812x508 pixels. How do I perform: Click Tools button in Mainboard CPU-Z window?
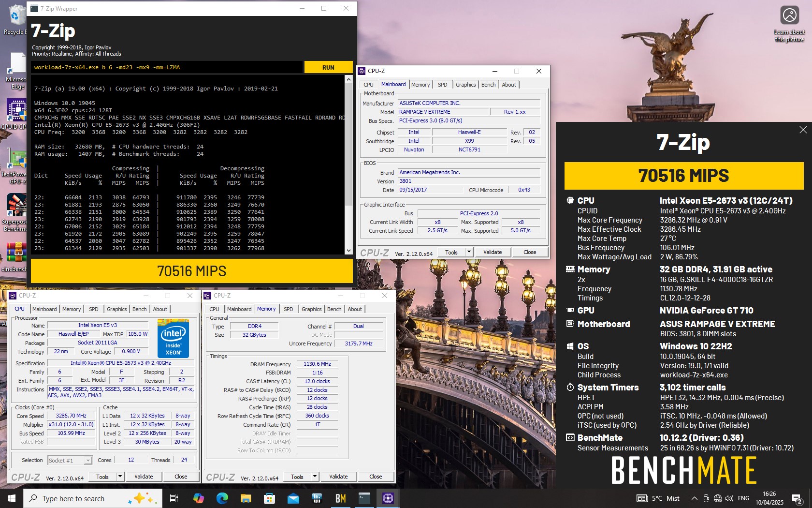click(x=451, y=252)
